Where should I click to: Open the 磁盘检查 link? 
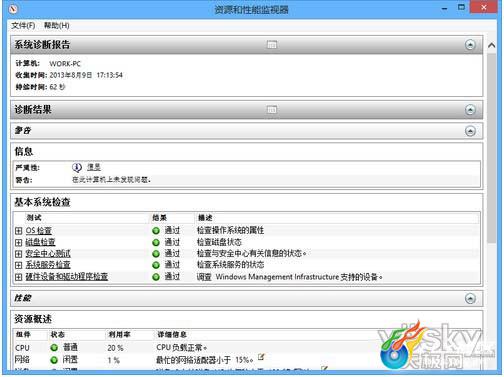pos(40,242)
